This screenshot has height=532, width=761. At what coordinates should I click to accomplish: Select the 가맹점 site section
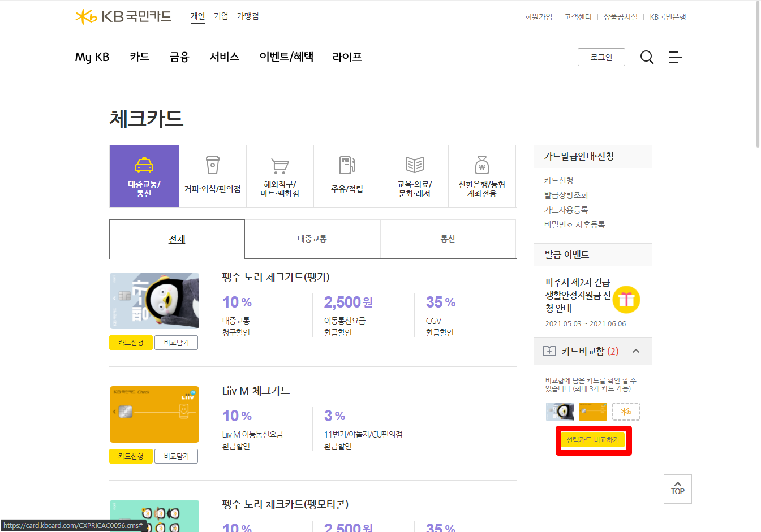[x=248, y=16]
